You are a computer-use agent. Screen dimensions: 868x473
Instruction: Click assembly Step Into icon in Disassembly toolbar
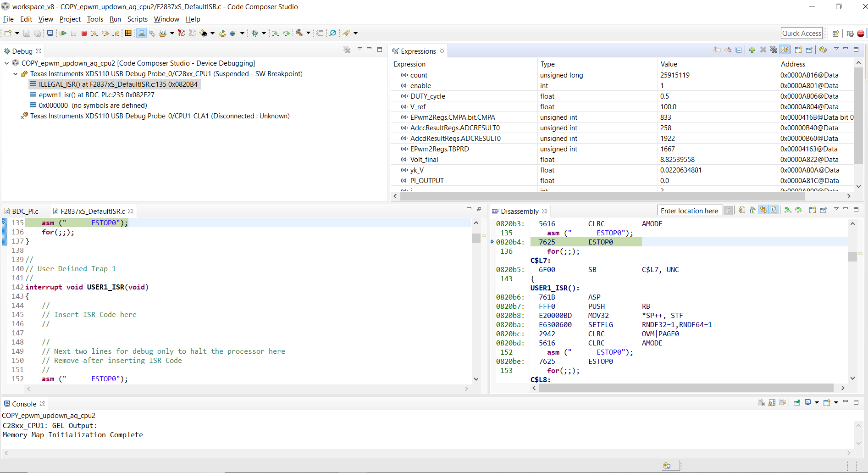pos(787,210)
